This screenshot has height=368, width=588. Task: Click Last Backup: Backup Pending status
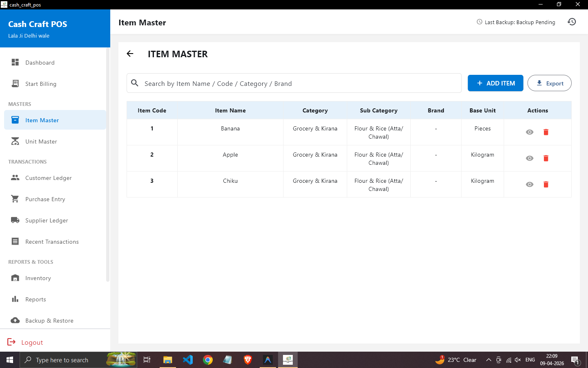[516, 22]
